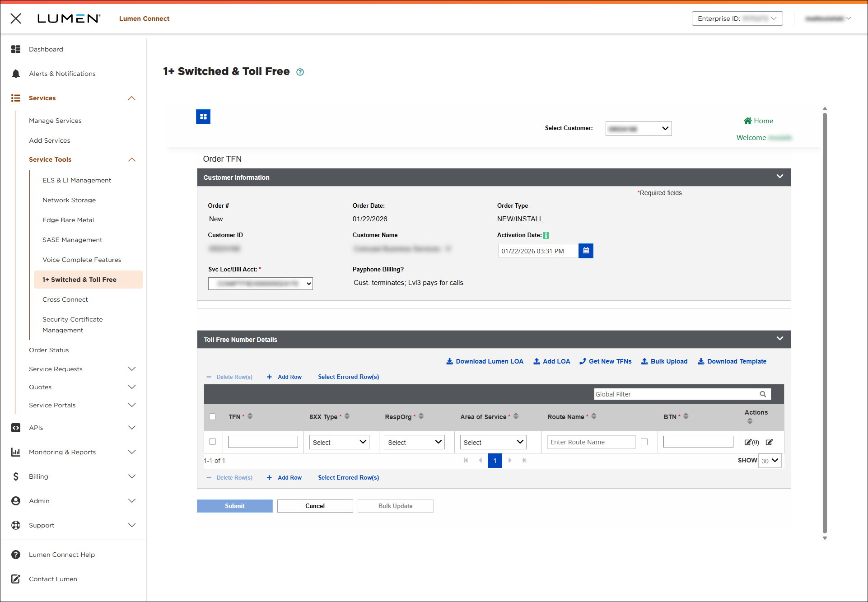Click the row edit pencil icon

[x=770, y=442]
